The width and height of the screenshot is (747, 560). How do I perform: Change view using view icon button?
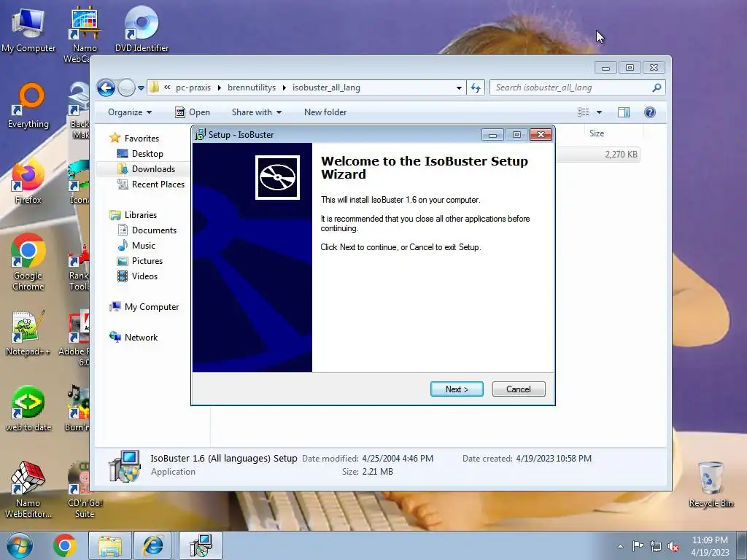(583, 112)
